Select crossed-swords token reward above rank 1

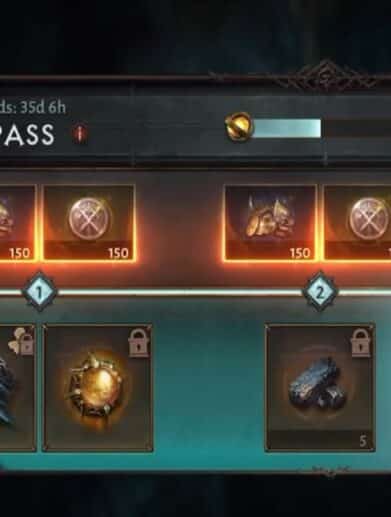[89, 223]
